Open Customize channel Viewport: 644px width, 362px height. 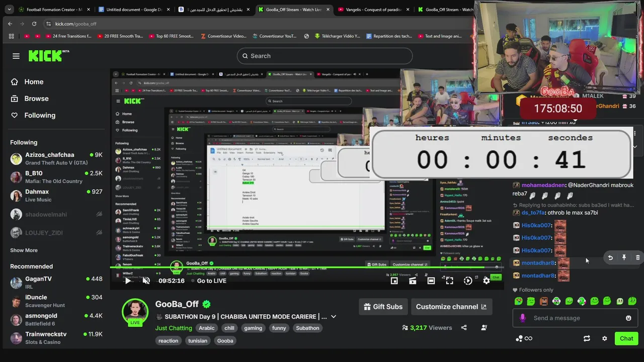pos(451,307)
